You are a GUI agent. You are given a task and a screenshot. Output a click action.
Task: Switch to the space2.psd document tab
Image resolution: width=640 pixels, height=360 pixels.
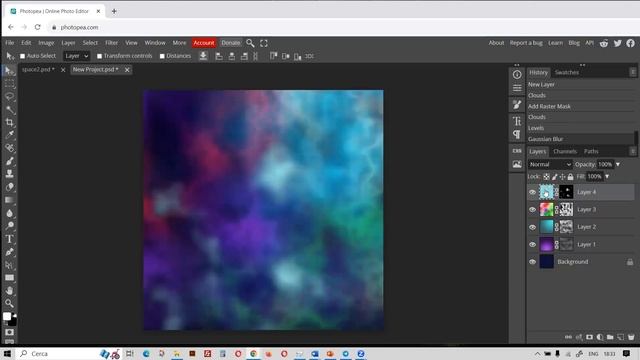38,70
